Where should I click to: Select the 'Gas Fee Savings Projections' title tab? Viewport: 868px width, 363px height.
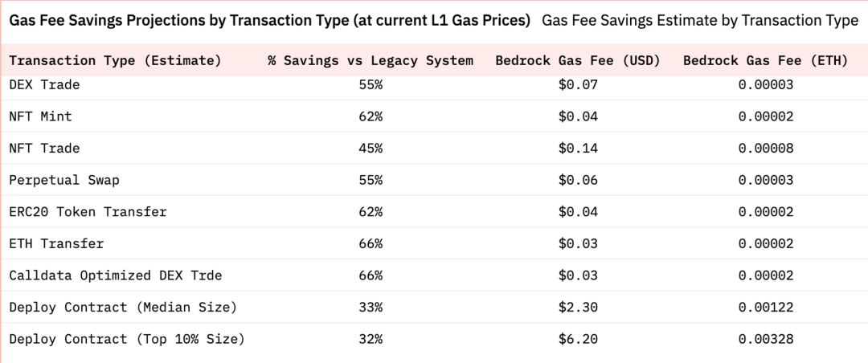click(270, 21)
